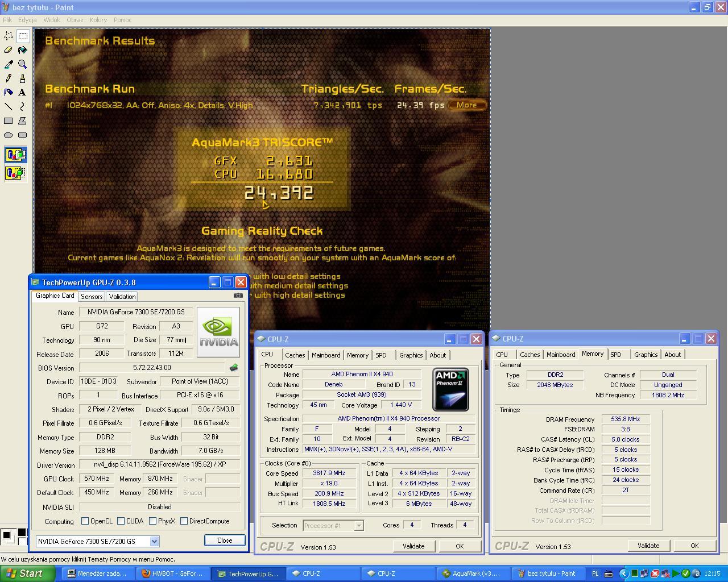Screen dimensions: 728x582
Task: Click the BIOS save chip icon in GPU-Z
Action: (233, 368)
